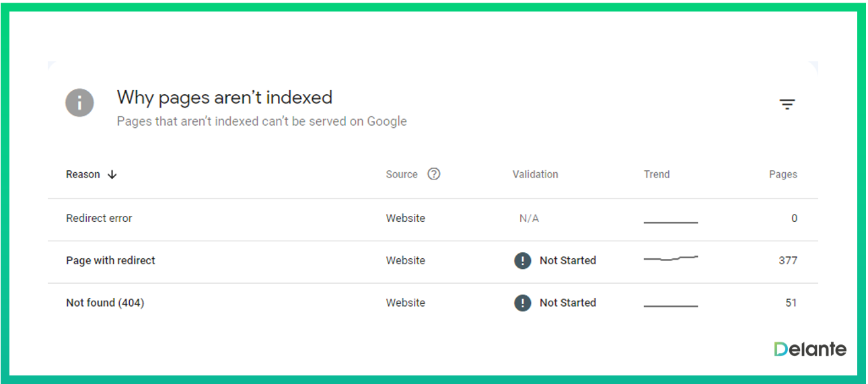This screenshot has width=868, height=384.
Task: Click the Validation column header
Action: [535, 174]
